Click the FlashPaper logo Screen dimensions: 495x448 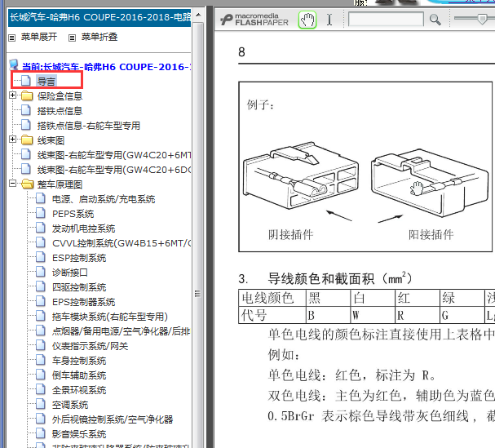(x=254, y=20)
